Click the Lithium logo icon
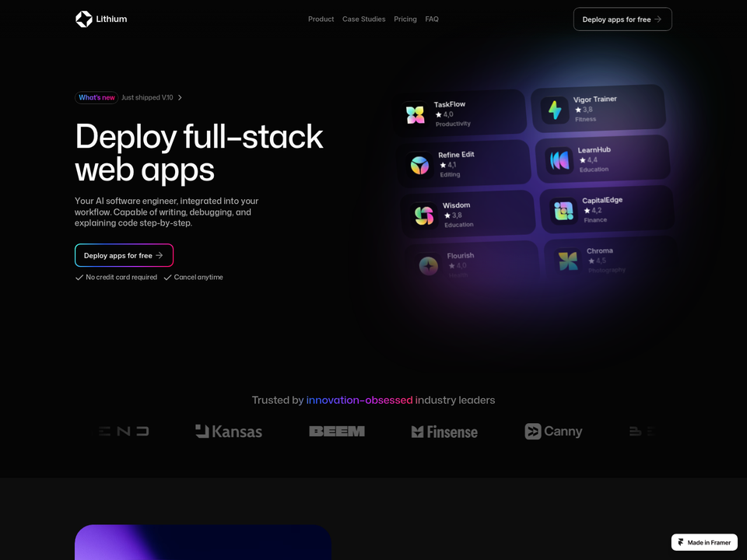The width and height of the screenshot is (747, 560). pos(84,19)
